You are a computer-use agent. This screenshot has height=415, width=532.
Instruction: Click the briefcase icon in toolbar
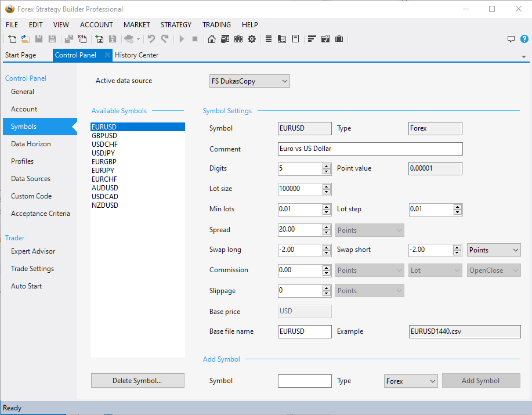coord(339,39)
